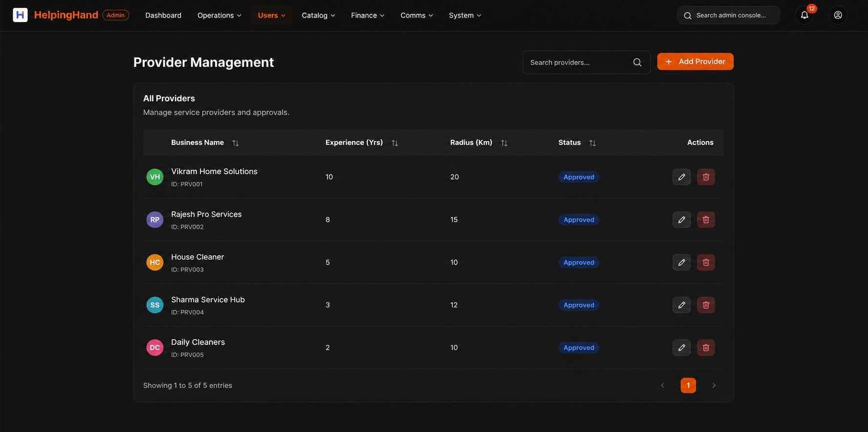Click radius value 20 for Vikram

455,177
